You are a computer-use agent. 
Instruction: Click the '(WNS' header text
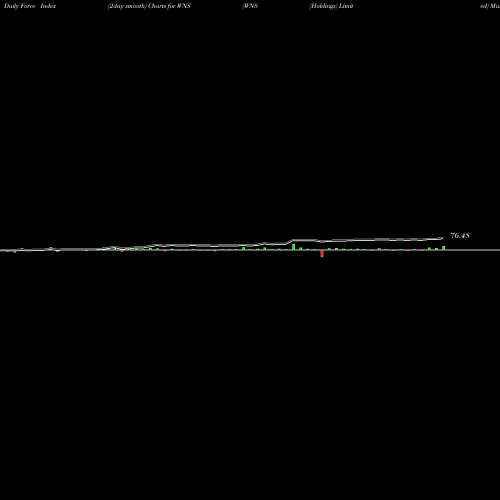(x=250, y=6)
